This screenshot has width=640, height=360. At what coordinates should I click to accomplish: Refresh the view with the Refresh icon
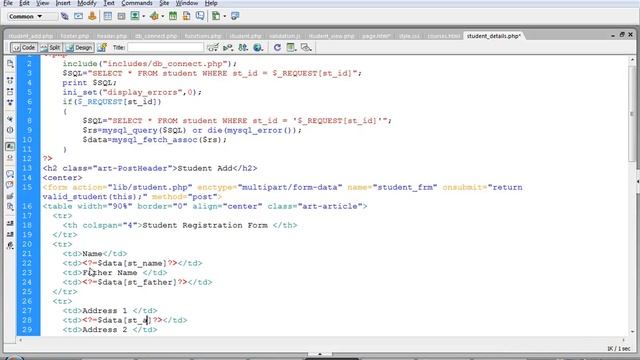[277, 48]
